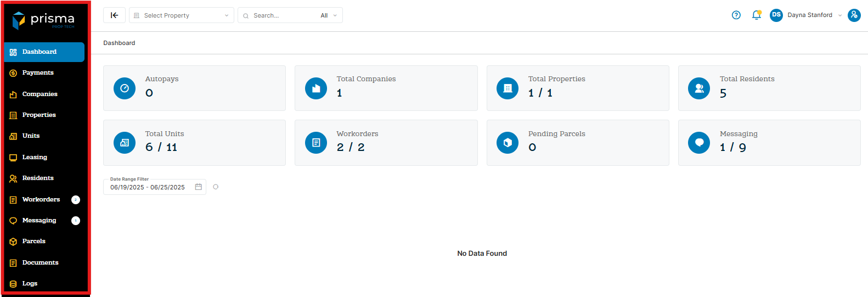Screen dimensions: 868x297
Task: Open the notifications bell
Action: (756, 15)
